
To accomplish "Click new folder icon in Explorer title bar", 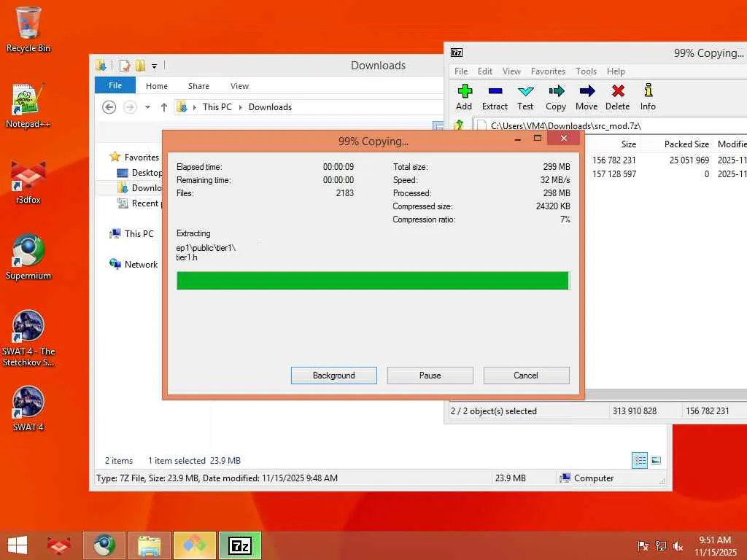I will pos(140,66).
